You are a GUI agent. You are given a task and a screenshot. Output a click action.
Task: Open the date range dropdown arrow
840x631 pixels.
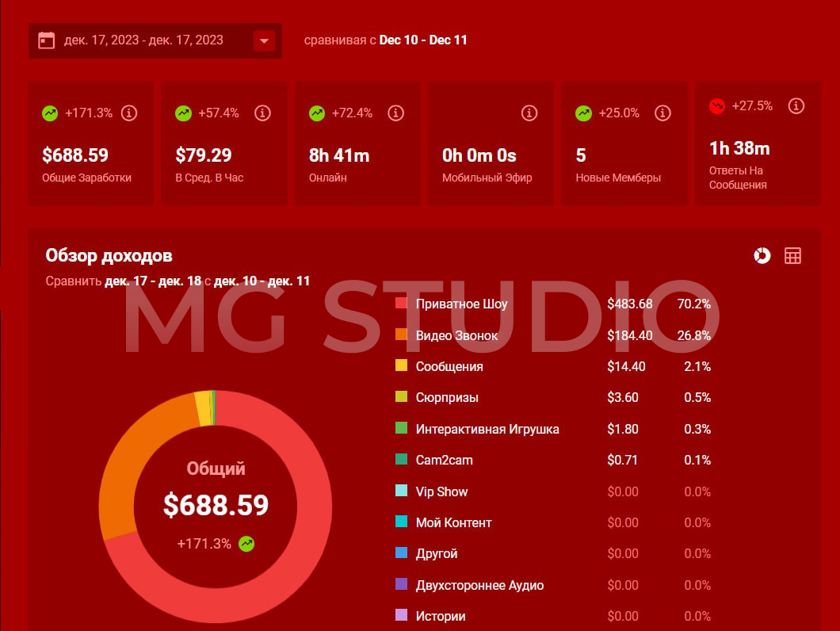[x=264, y=40]
